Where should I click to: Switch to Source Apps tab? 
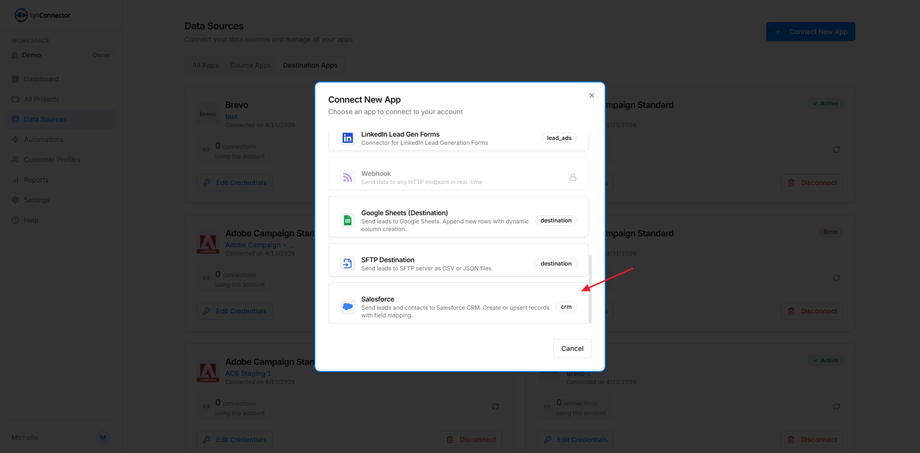click(x=251, y=65)
